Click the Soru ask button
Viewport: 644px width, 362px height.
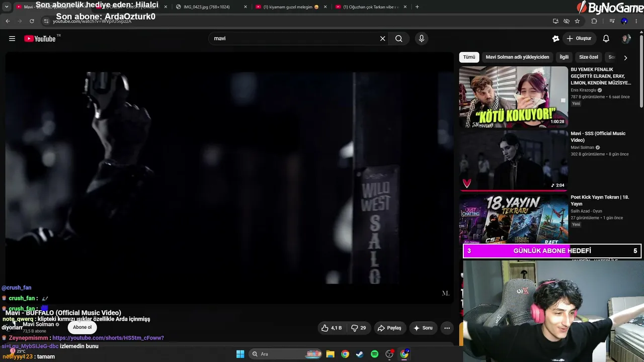[423, 328]
